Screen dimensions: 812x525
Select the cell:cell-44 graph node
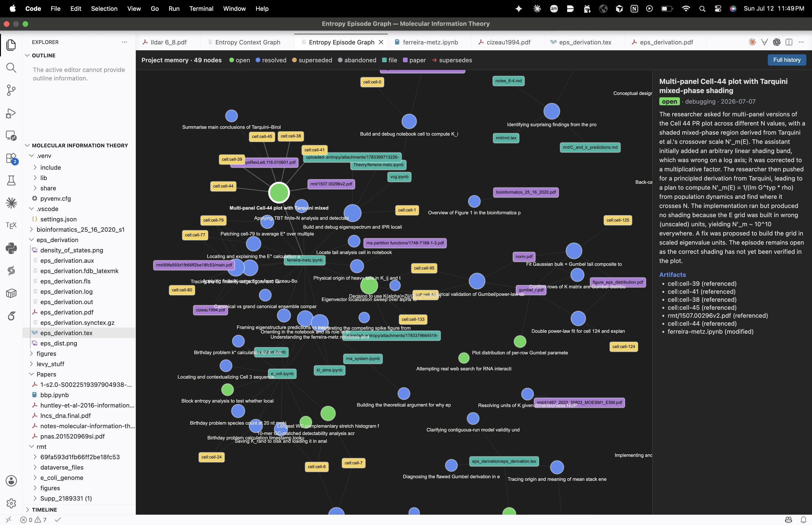(x=223, y=186)
